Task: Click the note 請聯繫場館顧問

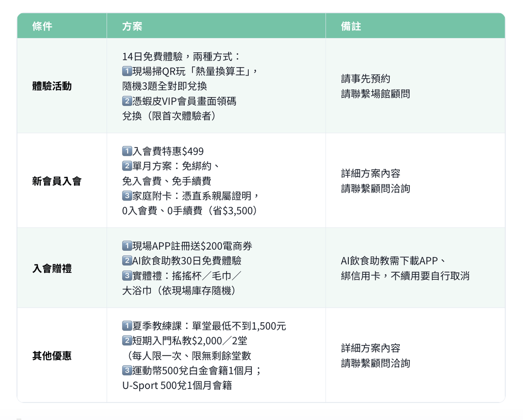Action: 375,94
